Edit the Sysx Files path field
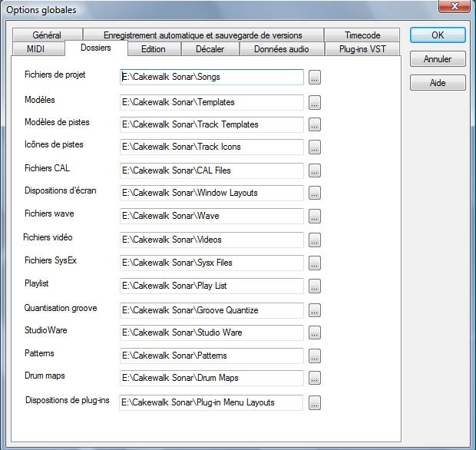Image resolution: width=476 pixels, height=450 pixels. pyautogui.click(x=212, y=263)
